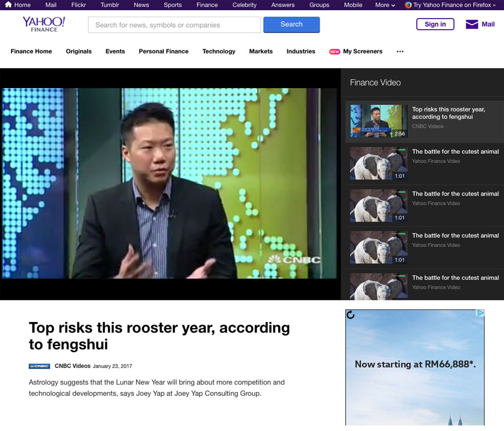
Task: Open the Markets navigation tab
Action: click(x=261, y=51)
